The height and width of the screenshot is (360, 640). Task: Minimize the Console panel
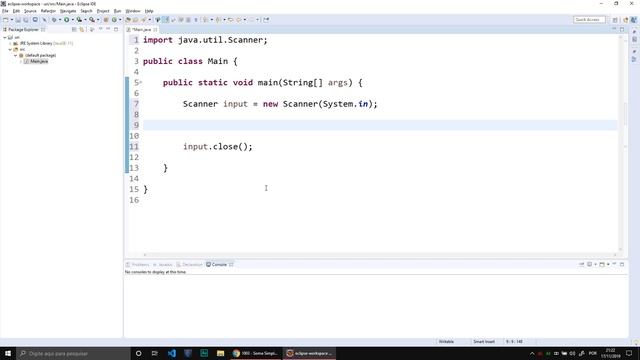pyautogui.click(x=614, y=264)
